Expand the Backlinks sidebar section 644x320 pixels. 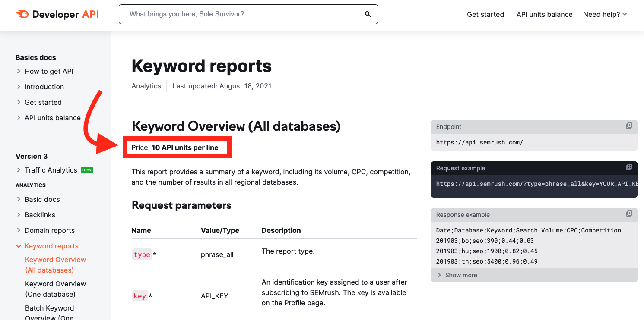tap(40, 215)
